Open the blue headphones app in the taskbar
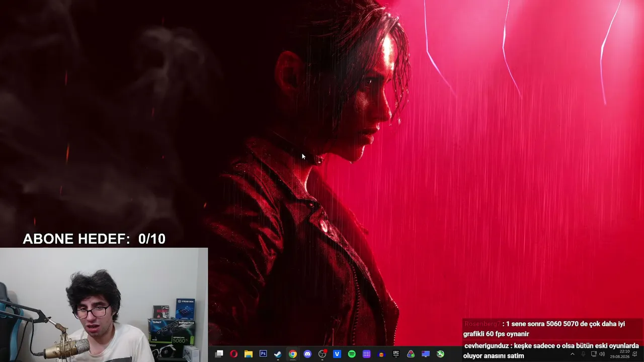 (x=381, y=354)
